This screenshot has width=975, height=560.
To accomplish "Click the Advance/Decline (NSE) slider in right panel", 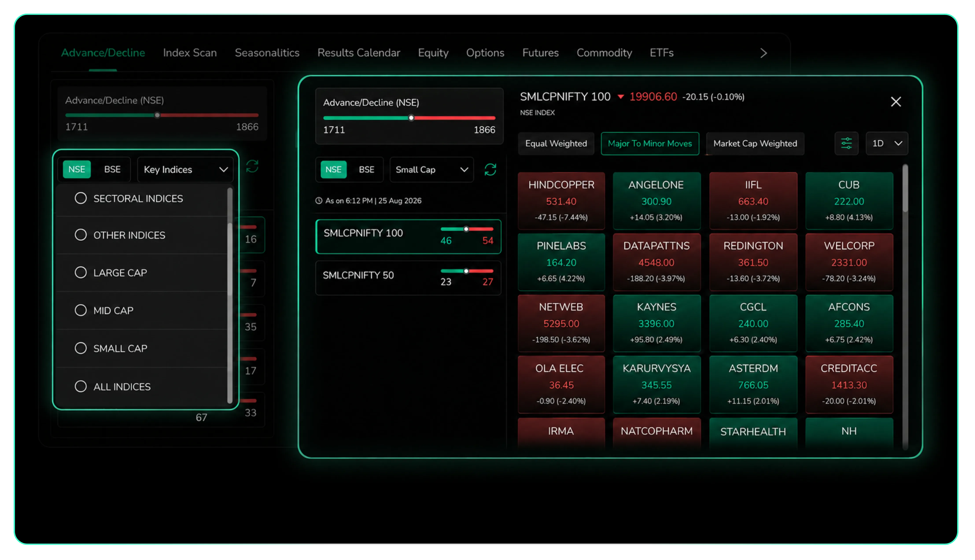I will pos(409,118).
